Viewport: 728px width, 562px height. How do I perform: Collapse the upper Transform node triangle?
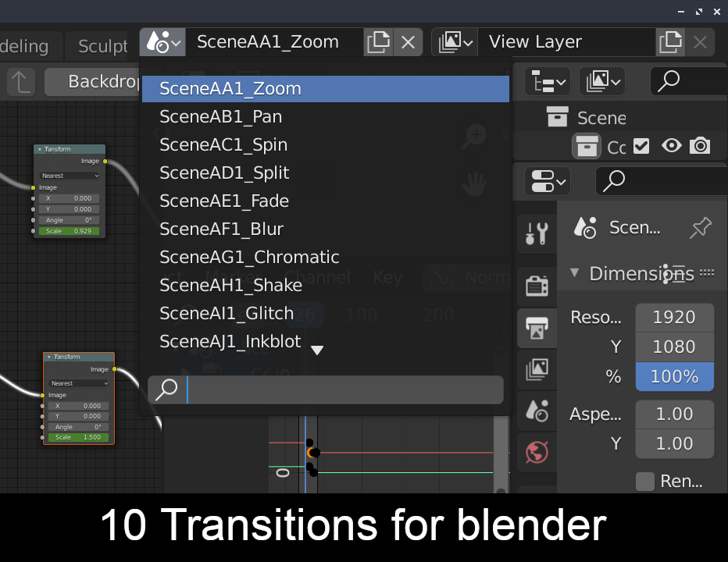pyautogui.click(x=40, y=149)
